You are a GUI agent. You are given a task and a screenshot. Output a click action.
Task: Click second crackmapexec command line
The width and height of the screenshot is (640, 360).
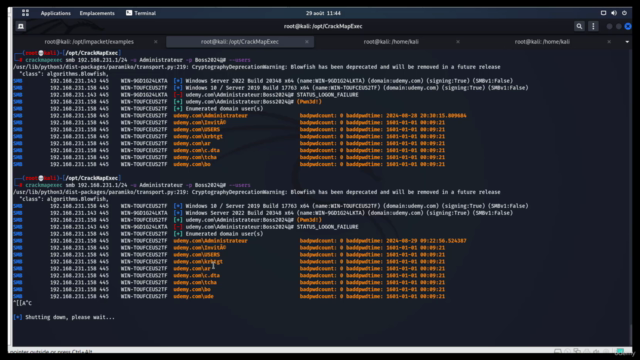point(138,185)
